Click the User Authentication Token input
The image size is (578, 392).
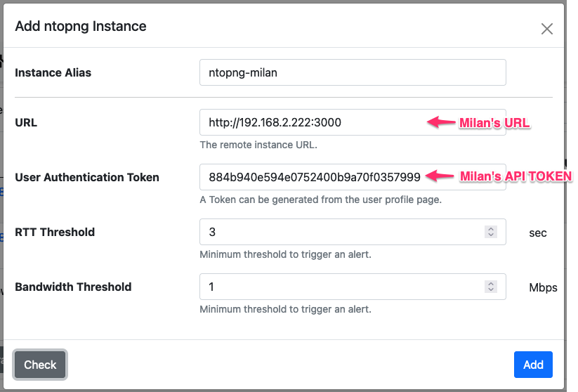[x=353, y=177]
